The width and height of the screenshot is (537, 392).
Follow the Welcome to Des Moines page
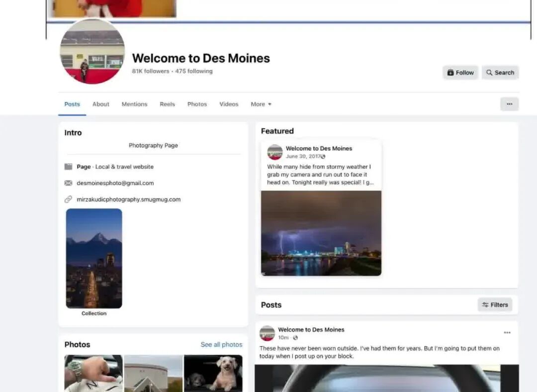pyautogui.click(x=460, y=73)
